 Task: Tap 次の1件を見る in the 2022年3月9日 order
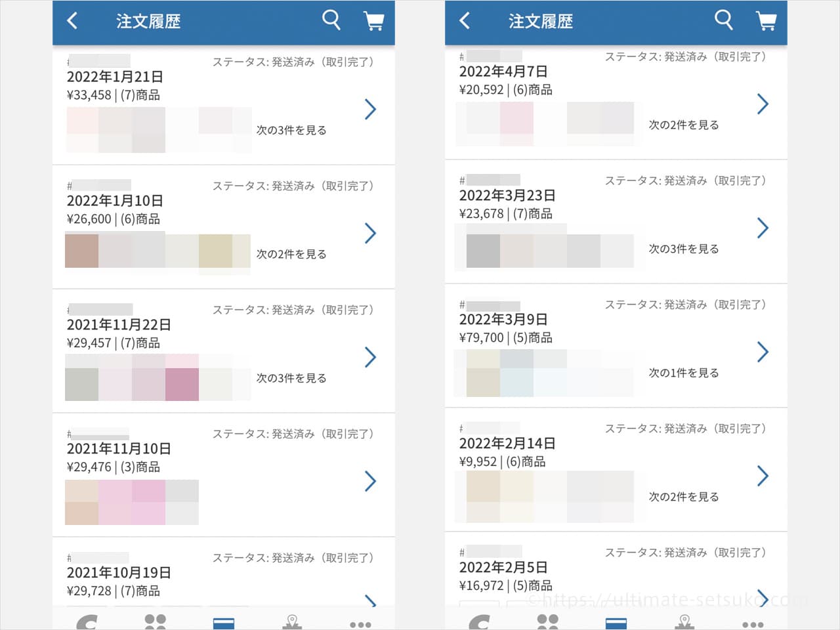684,373
